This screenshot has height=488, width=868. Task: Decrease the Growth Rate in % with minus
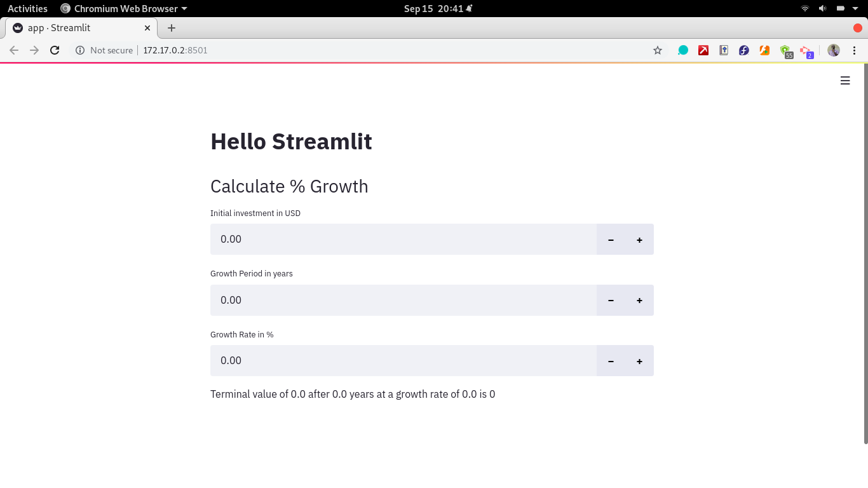pos(611,361)
